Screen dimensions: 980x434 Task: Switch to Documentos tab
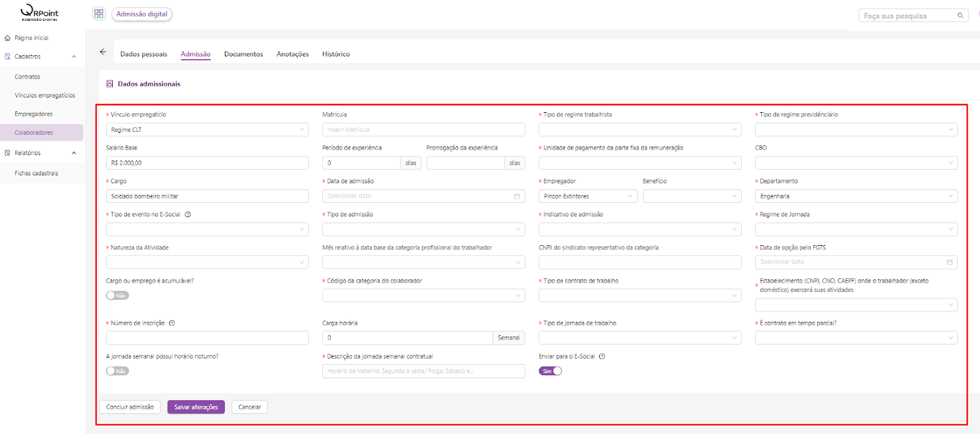[x=243, y=54]
